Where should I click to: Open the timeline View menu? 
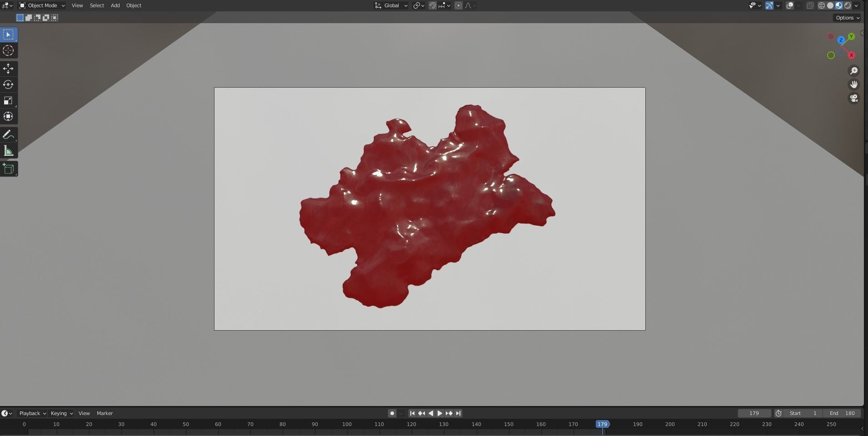(84, 413)
